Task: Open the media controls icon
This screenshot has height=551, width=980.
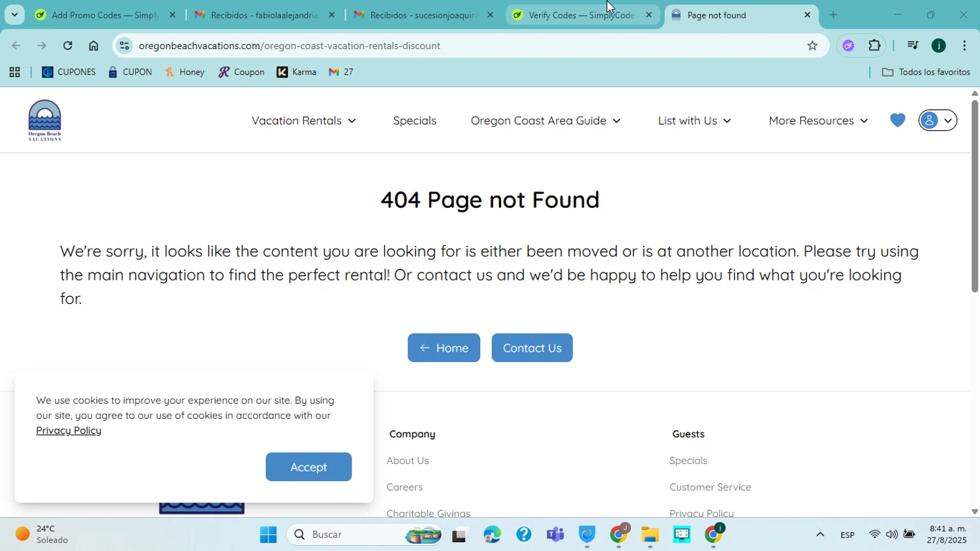Action: click(x=913, y=46)
